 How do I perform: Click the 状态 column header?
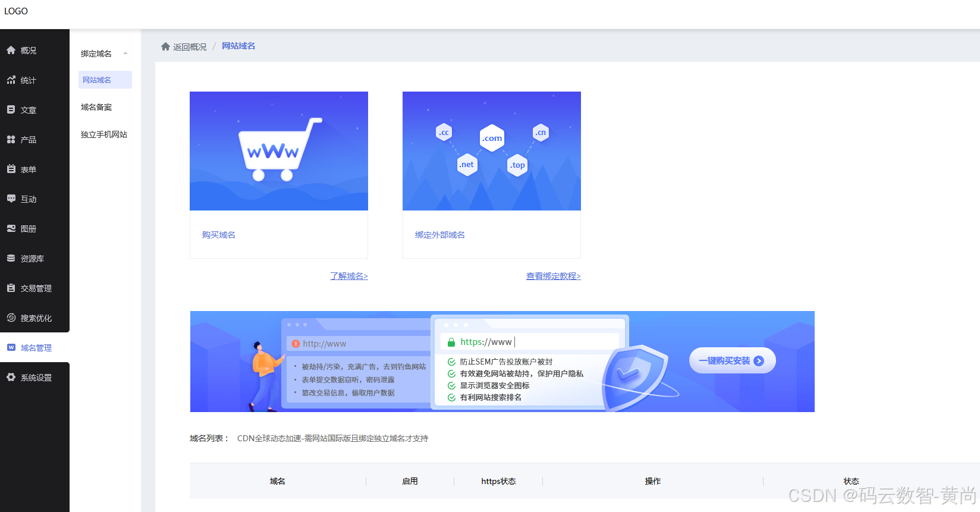click(851, 481)
